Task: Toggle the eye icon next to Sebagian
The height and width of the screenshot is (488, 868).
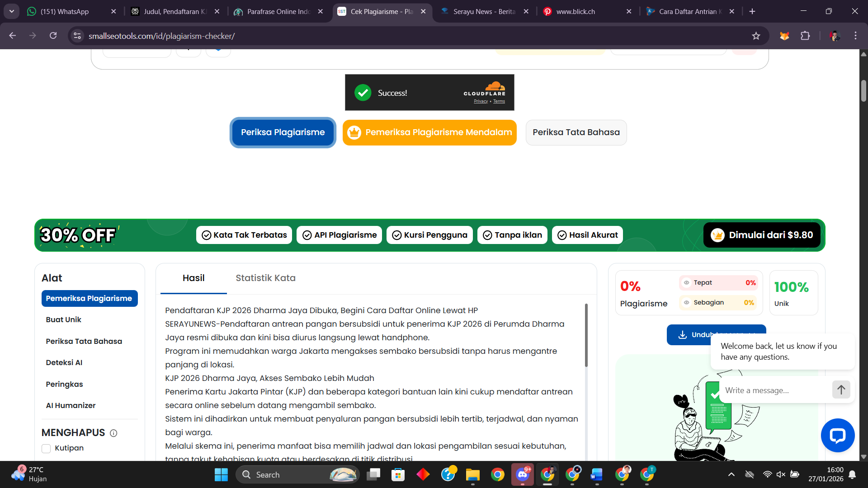Action: click(686, 303)
